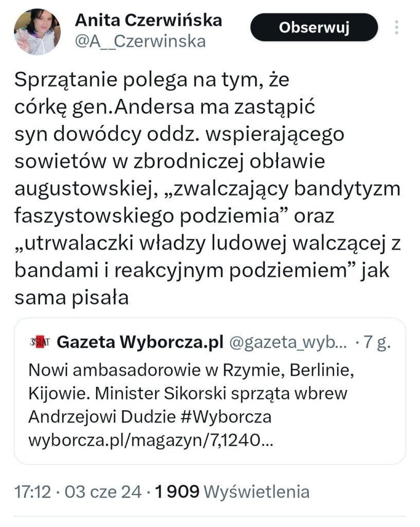Click the Gazeta Wyborcza.pl account name
420x527 pixels.
[x=140, y=342]
